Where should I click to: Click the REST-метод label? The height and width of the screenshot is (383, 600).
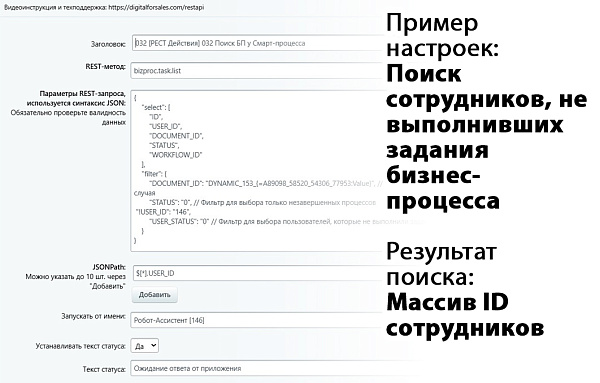point(106,67)
